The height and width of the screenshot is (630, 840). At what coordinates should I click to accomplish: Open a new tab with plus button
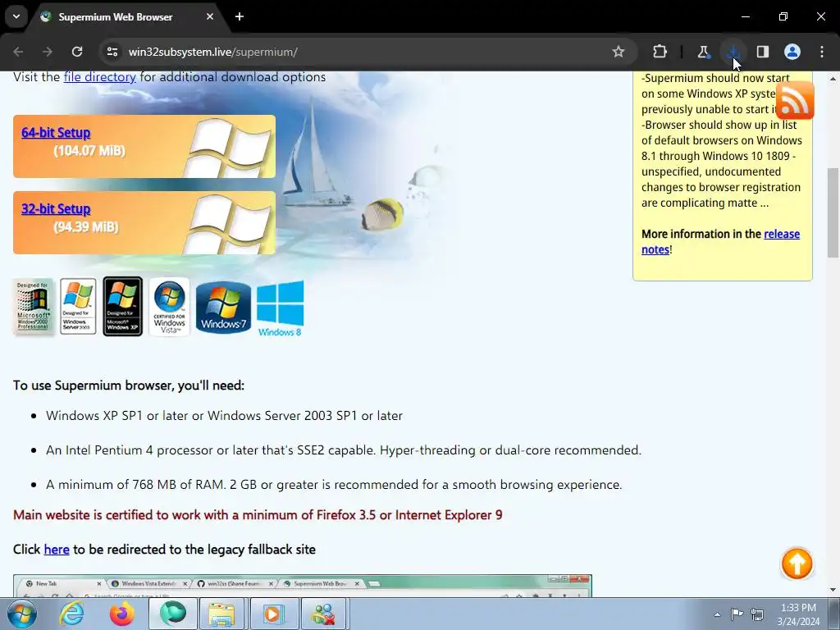(x=240, y=16)
